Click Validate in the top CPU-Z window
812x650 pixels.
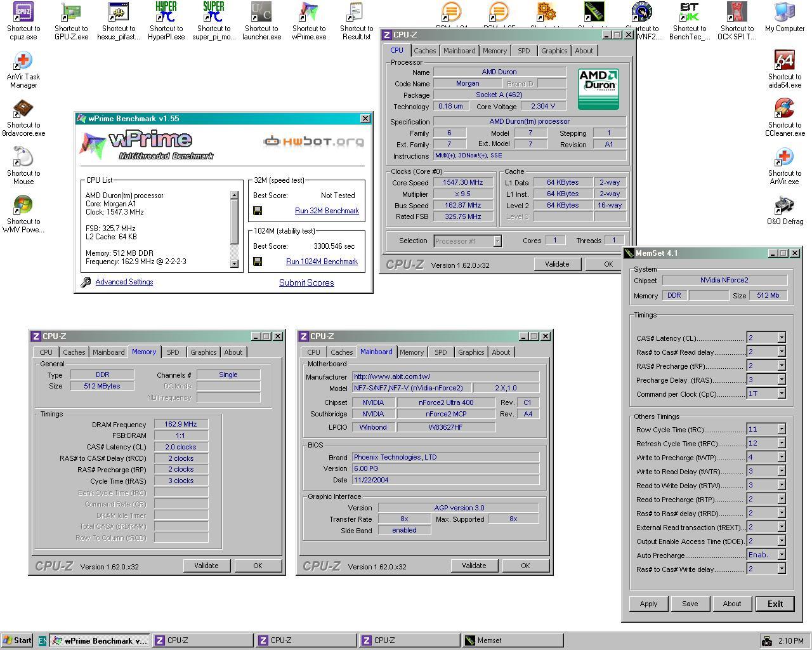(x=557, y=264)
